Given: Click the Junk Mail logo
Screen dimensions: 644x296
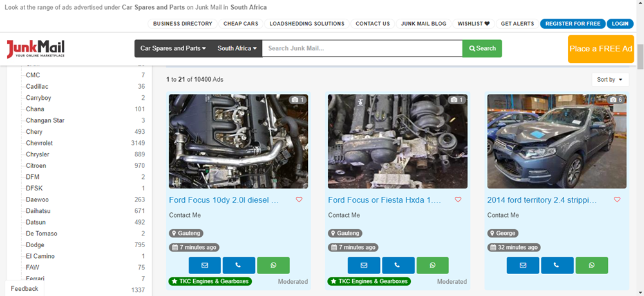Looking at the screenshot, I should pos(35,48).
